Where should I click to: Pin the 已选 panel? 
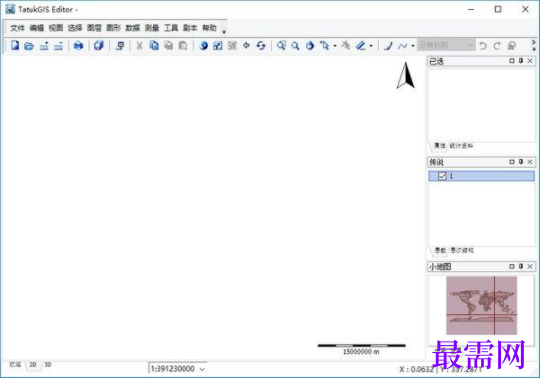point(521,61)
